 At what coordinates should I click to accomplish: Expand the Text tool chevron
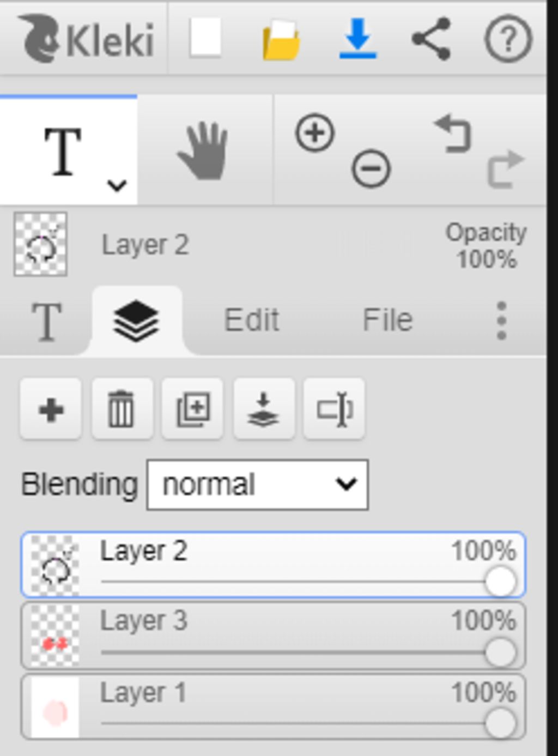[117, 186]
